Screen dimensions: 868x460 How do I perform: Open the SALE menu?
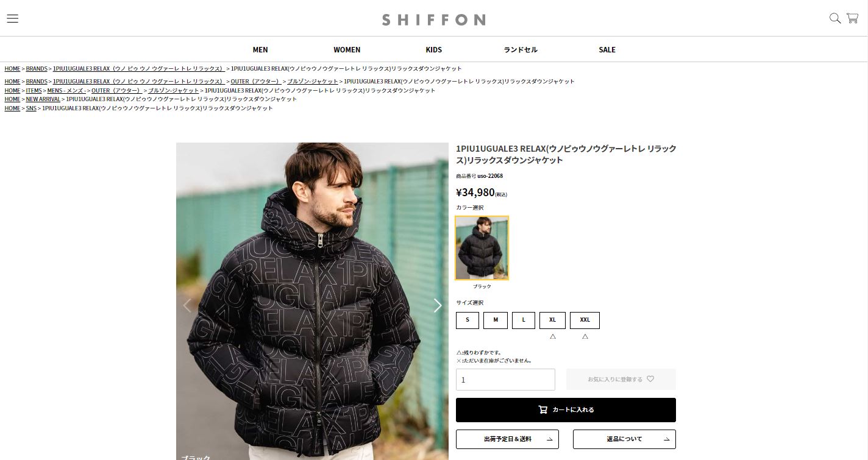[607, 49]
